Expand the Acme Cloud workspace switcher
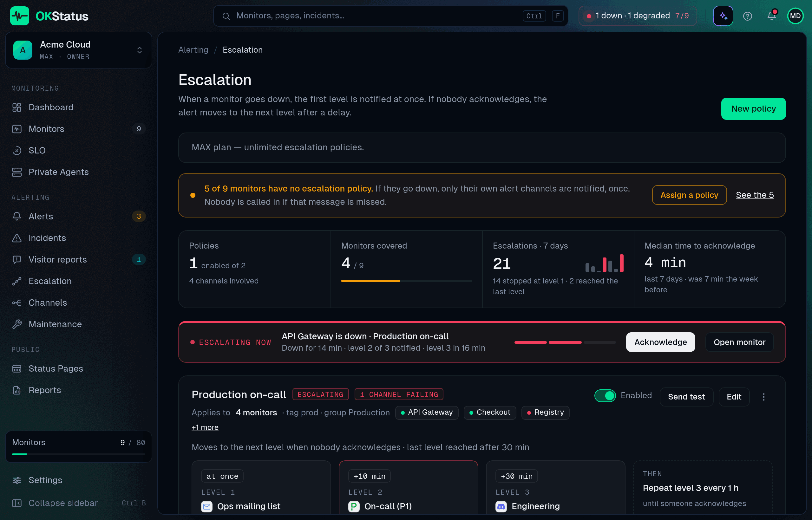This screenshot has width=812, height=520. [x=79, y=50]
